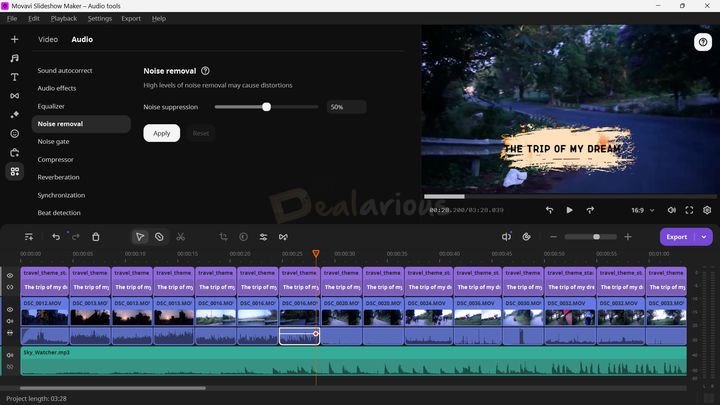Mute the video track audio
The height and width of the screenshot is (405, 720).
(x=10, y=321)
